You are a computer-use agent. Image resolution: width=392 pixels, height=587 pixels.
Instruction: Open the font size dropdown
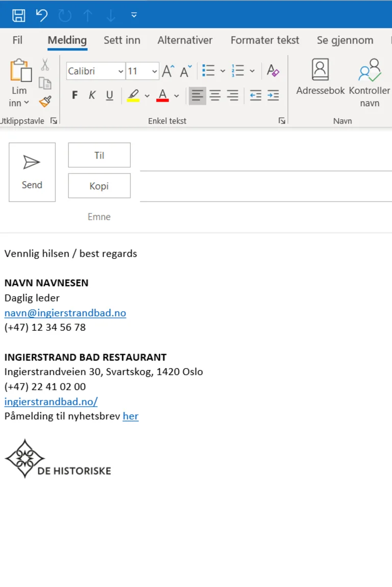pyautogui.click(x=155, y=71)
